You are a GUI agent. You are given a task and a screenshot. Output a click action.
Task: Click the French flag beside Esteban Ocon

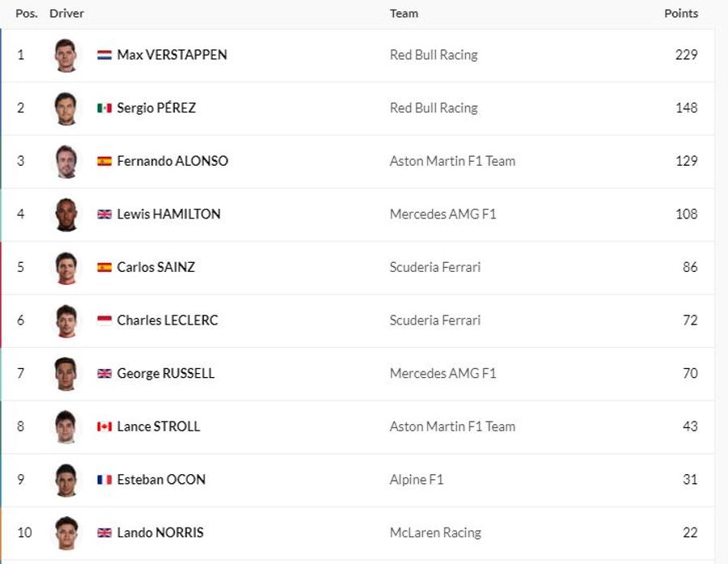104,479
